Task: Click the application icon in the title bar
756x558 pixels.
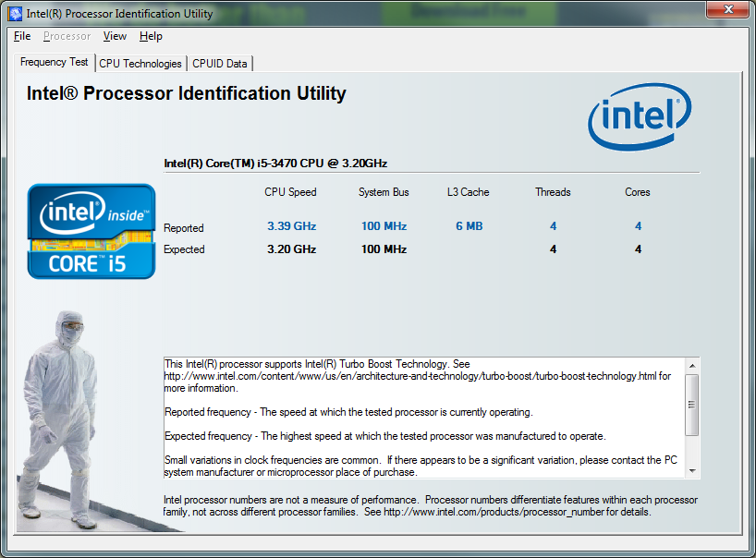Action: click(16, 14)
